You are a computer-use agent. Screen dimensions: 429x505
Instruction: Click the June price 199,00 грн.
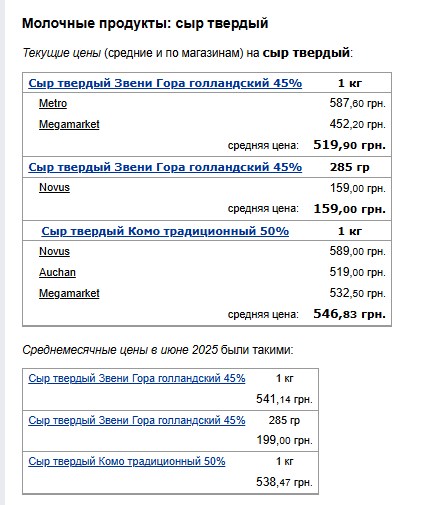pos(284,440)
